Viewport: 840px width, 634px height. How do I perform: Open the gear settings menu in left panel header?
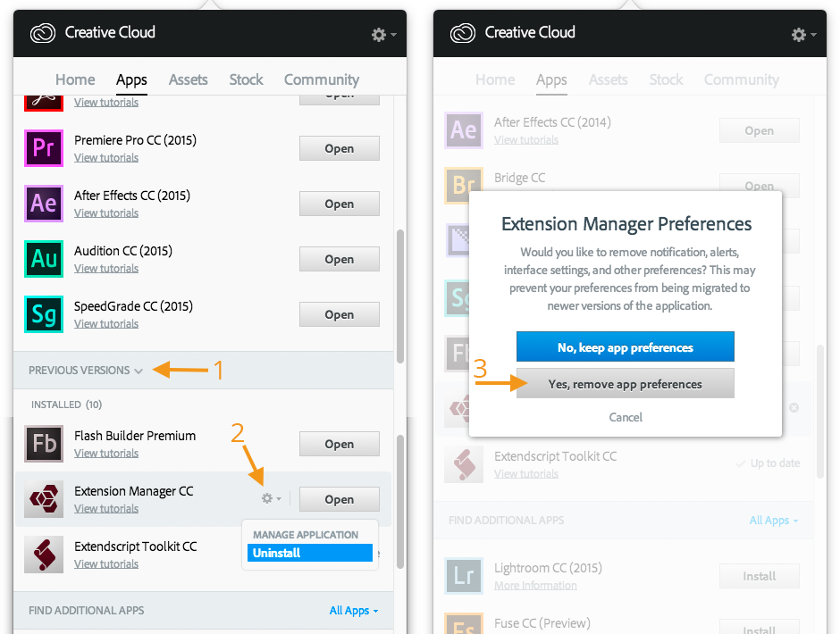pyautogui.click(x=382, y=34)
